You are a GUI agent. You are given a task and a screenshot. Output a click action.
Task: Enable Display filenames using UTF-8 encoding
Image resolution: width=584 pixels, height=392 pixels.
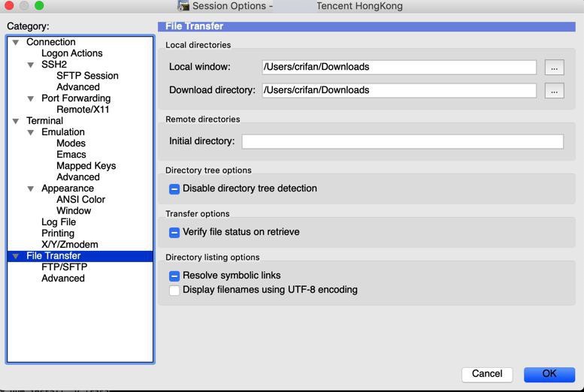174,290
